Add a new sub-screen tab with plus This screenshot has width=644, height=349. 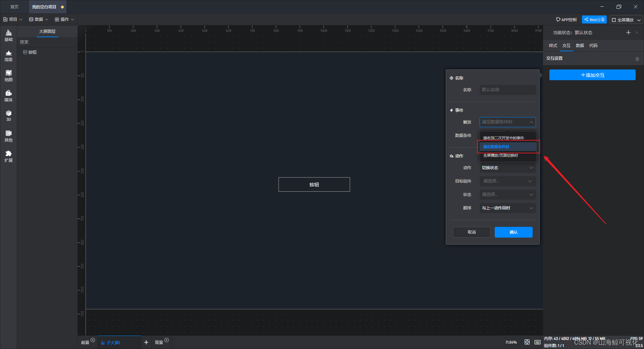(x=146, y=342)
